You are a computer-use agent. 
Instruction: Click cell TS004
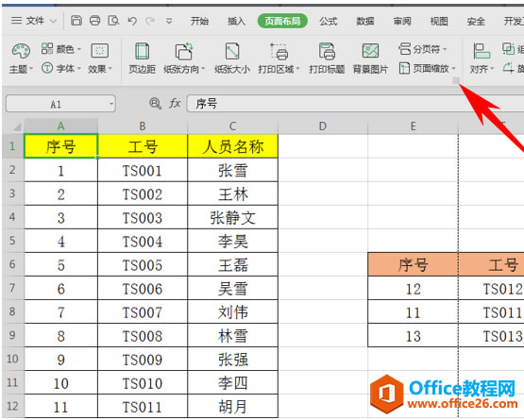[x=143, y=241]
